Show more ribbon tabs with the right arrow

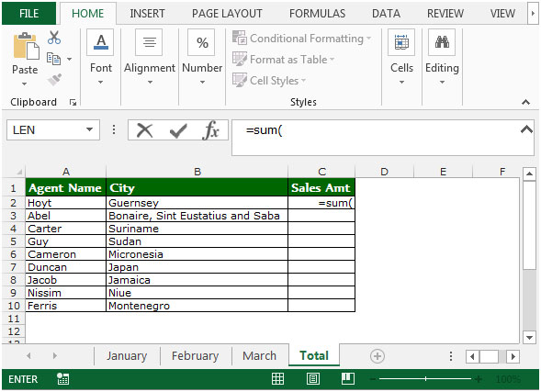533,14
